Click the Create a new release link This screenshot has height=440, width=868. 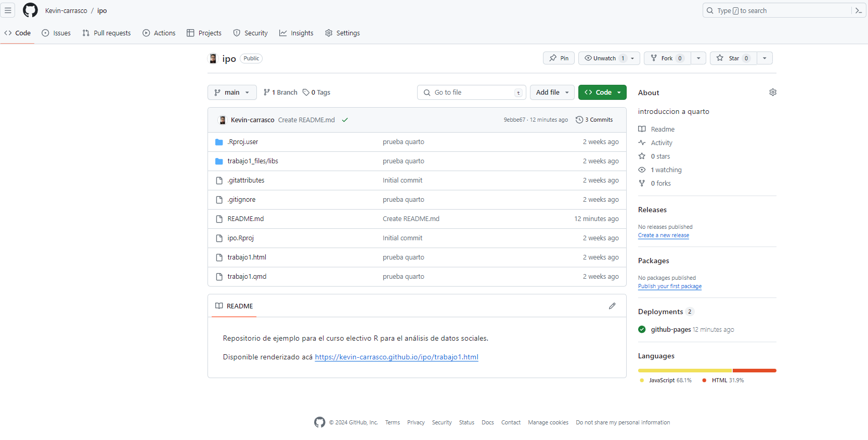[x=663, y=235]
